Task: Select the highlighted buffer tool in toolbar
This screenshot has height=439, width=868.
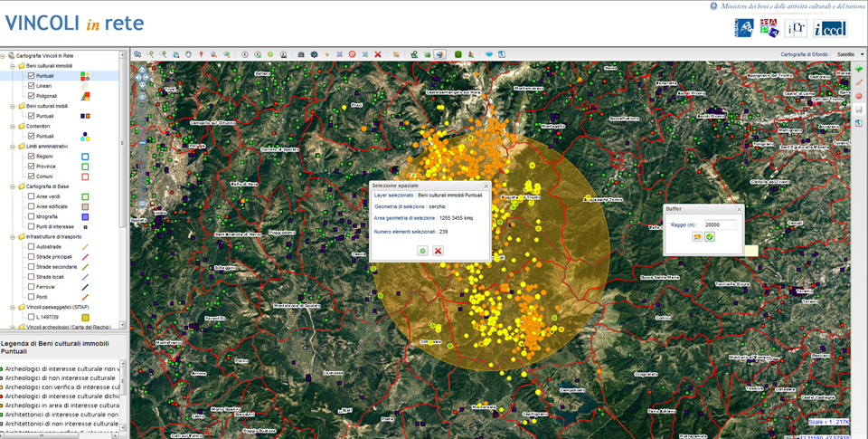Action: tap(439, 54)
